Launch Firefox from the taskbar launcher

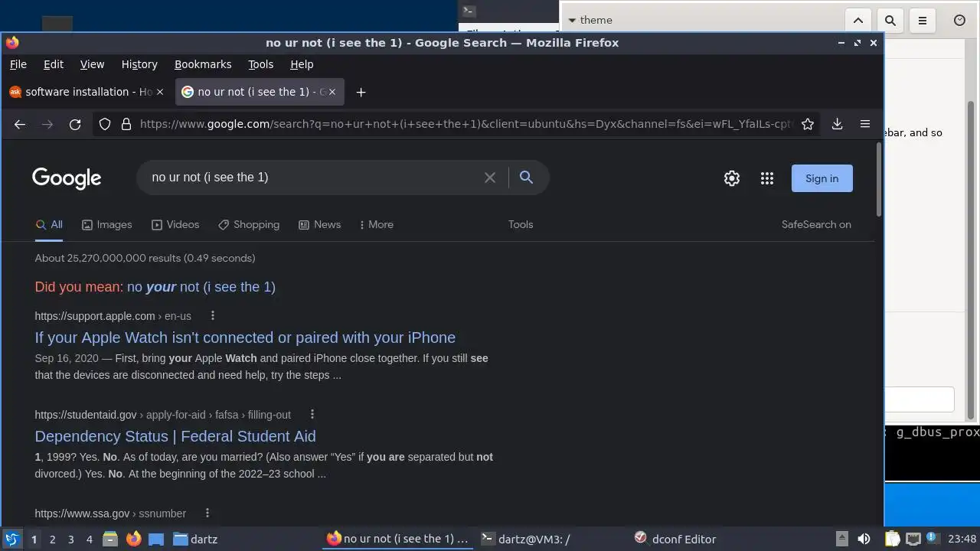coord(134,539)
